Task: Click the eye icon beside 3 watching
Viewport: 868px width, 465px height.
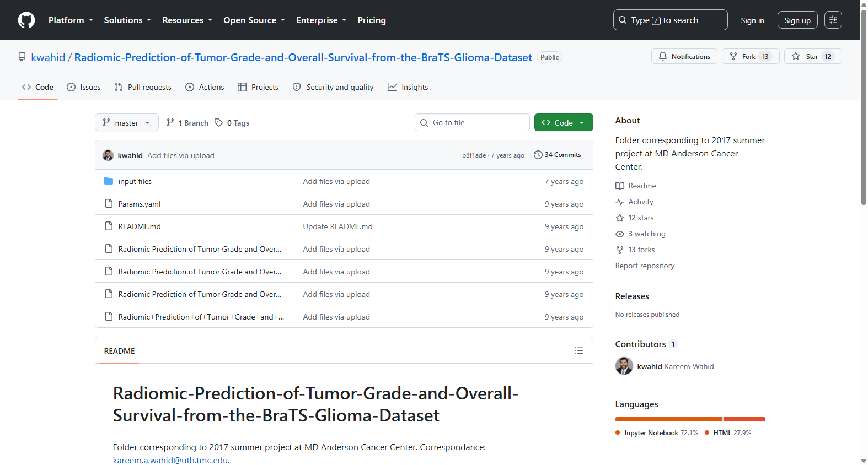Action: click(x=620, y=234)
